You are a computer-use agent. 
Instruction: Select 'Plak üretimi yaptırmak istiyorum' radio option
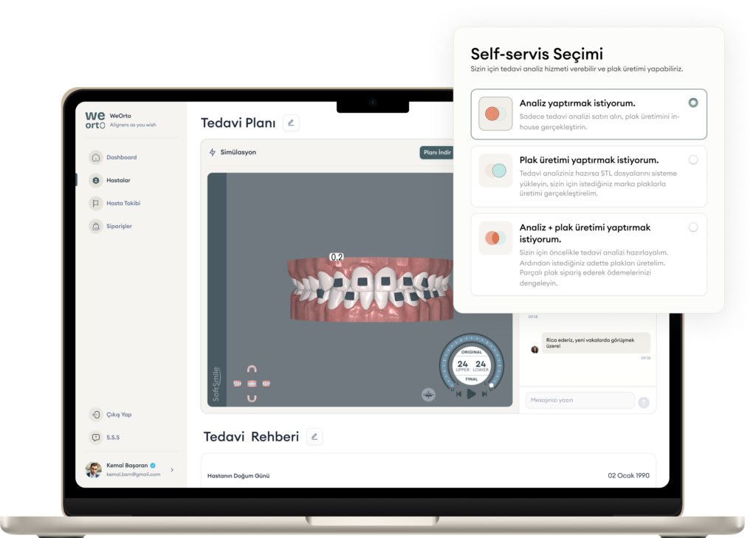pos(693,159)
